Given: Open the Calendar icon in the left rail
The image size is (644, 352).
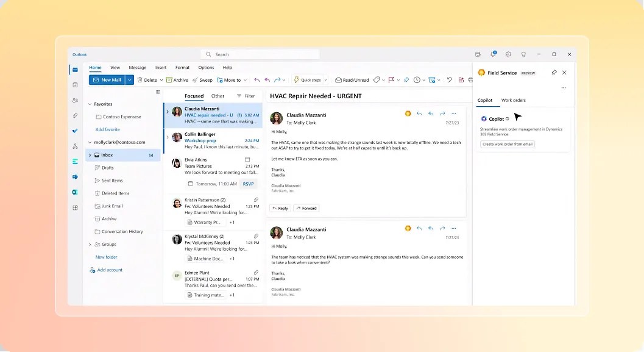Looking at the screenshot, I should tap(75, 85).
